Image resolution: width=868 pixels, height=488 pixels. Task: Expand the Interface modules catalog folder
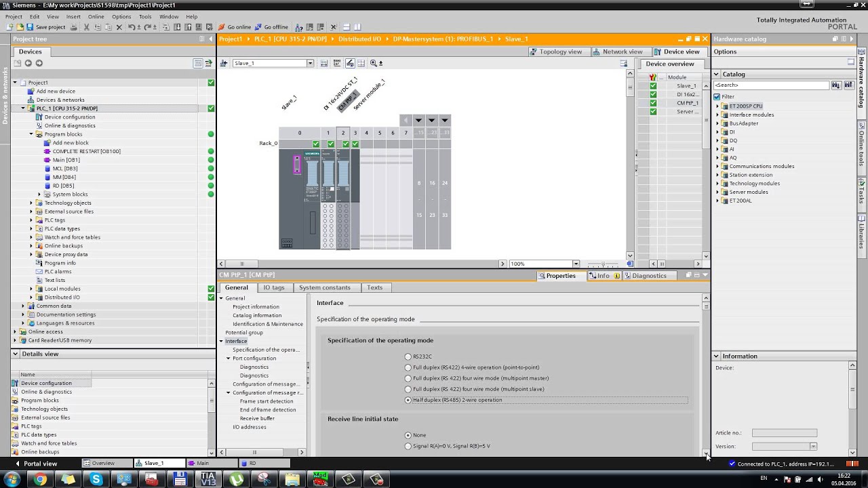tap(717, 115)
